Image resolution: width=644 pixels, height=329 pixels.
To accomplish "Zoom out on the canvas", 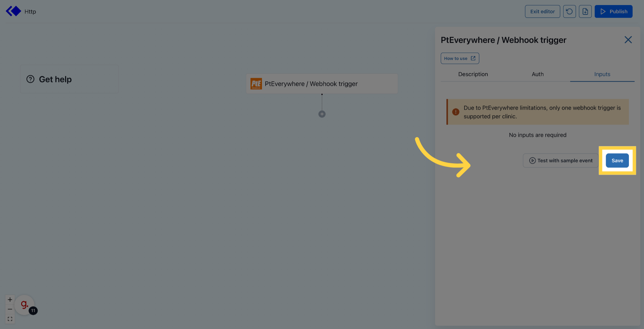I will [10, 309].
